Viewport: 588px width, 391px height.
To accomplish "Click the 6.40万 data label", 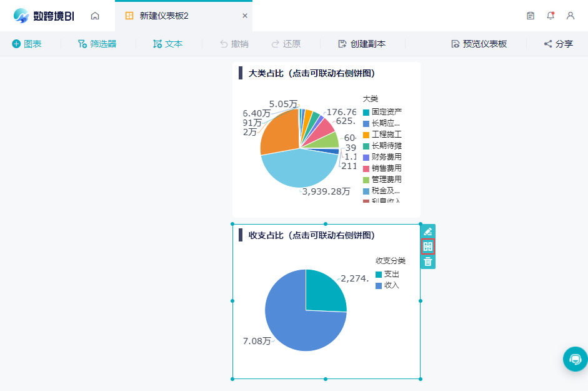I will [x=256, y=113].
